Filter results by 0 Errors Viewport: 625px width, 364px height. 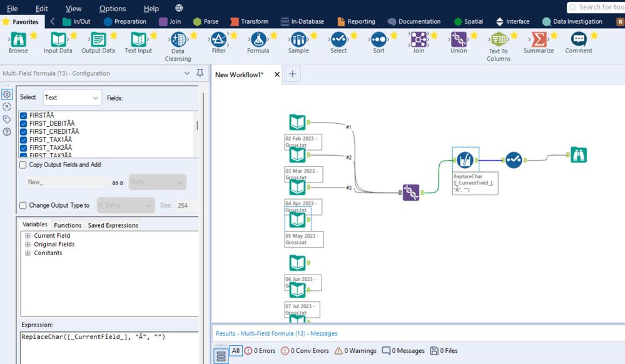[260, 351]
